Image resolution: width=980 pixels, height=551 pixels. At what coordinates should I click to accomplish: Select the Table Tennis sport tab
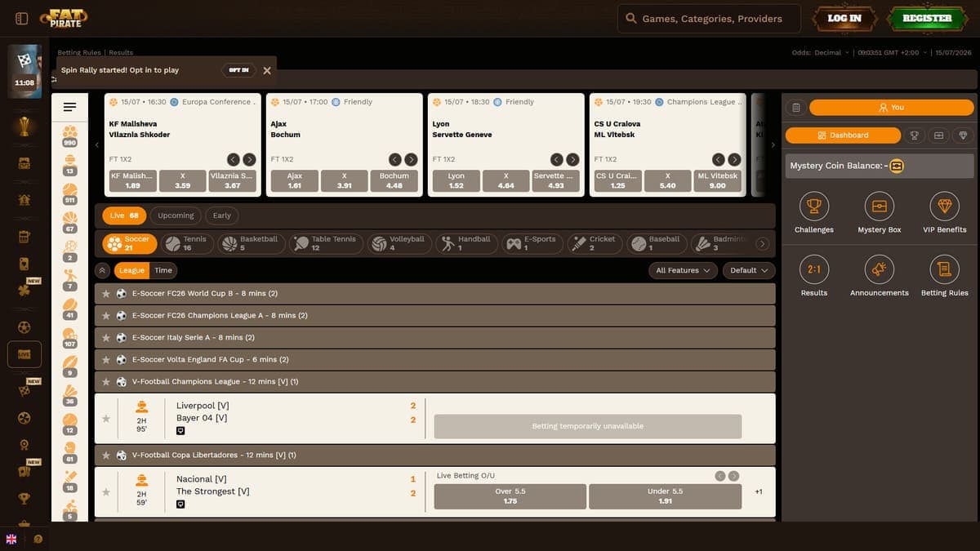click(326, 243)
